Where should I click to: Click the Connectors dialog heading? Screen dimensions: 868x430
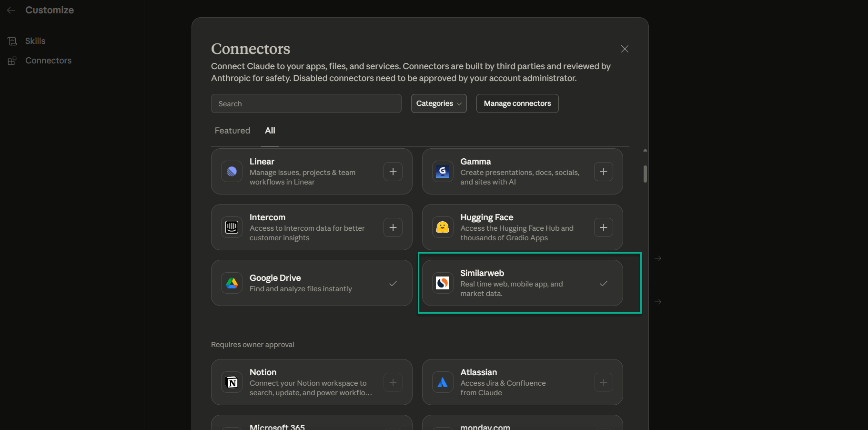[x=251, y=49]
